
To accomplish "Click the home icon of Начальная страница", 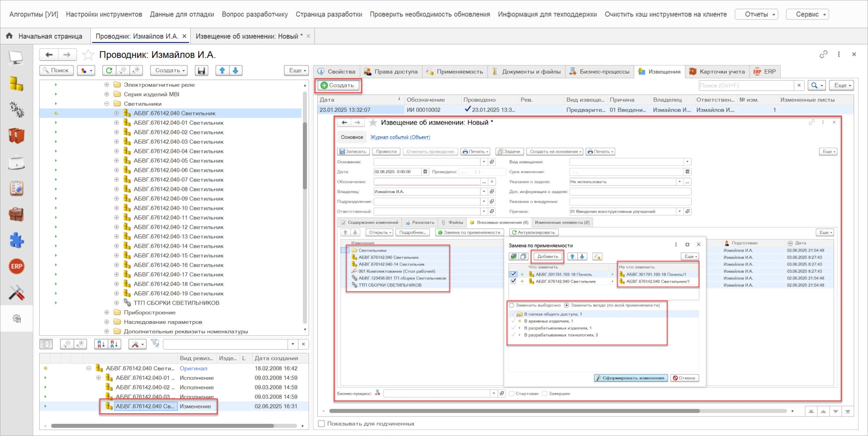I will [x=9, y=36].
